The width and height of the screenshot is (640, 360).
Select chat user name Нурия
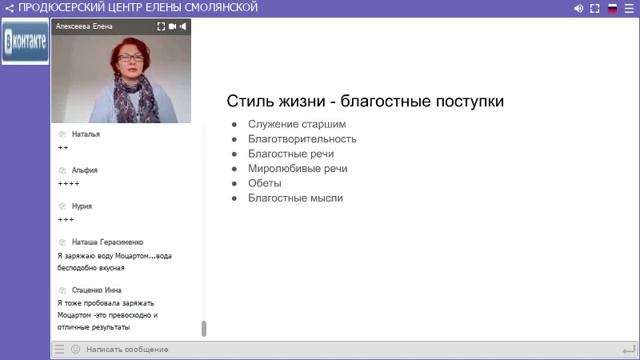82,206
